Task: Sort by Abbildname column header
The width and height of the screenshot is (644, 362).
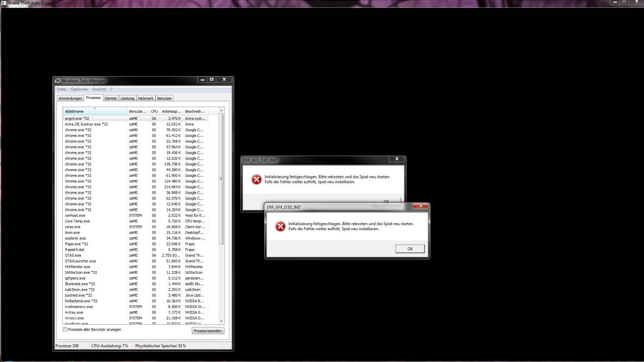Action: (x=95, y=111)
